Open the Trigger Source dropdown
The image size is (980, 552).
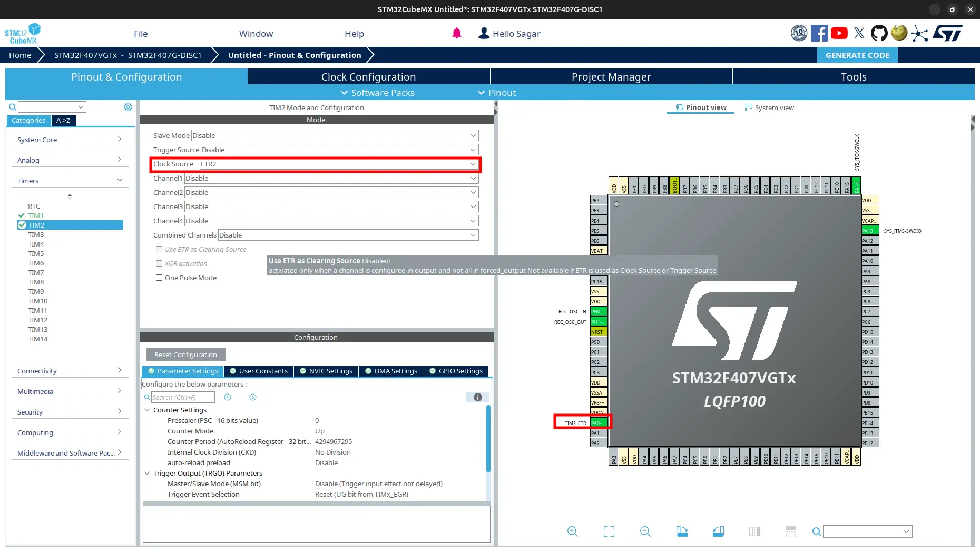coord(339,150)
